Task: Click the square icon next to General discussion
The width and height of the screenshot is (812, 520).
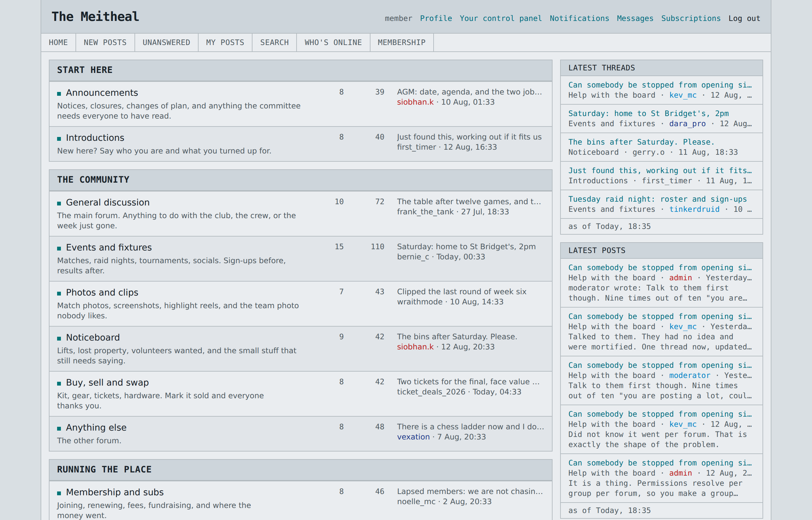Action: tap(59, 203)
